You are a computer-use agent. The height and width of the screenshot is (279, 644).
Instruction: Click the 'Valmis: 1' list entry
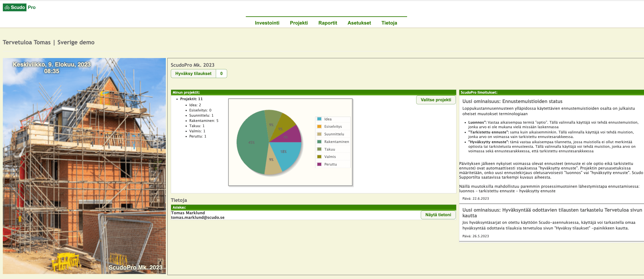(x=197, y=131)
